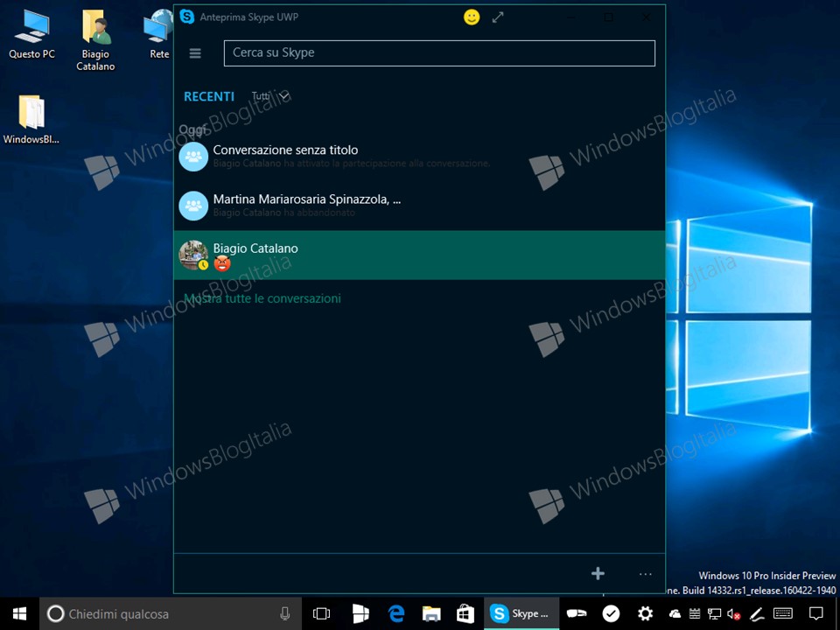Viewport: 840px width, 630px height.
Task: Click the group avatar of Conversazione senza titolo
Action: click(193, 157)
